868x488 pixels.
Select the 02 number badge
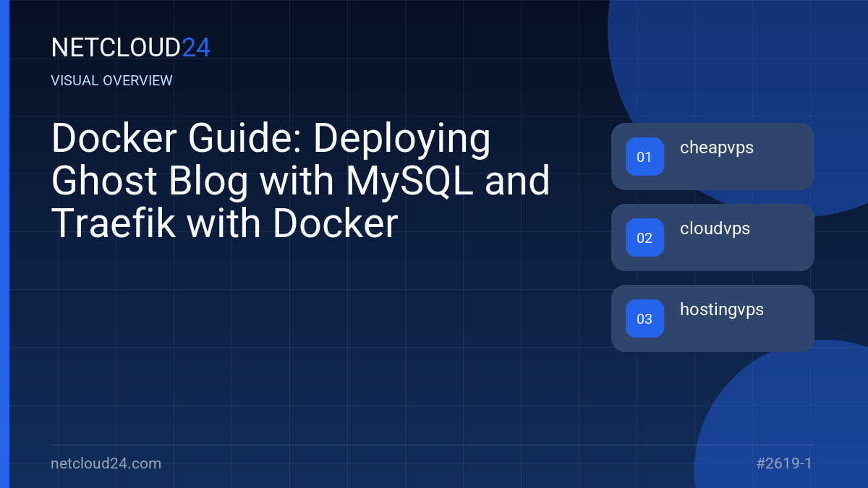644,238
